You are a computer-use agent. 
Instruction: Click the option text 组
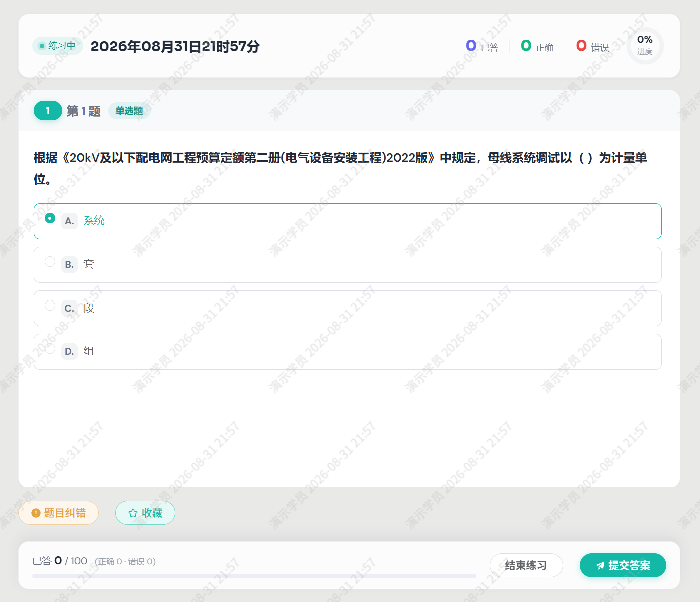(89, 351)
